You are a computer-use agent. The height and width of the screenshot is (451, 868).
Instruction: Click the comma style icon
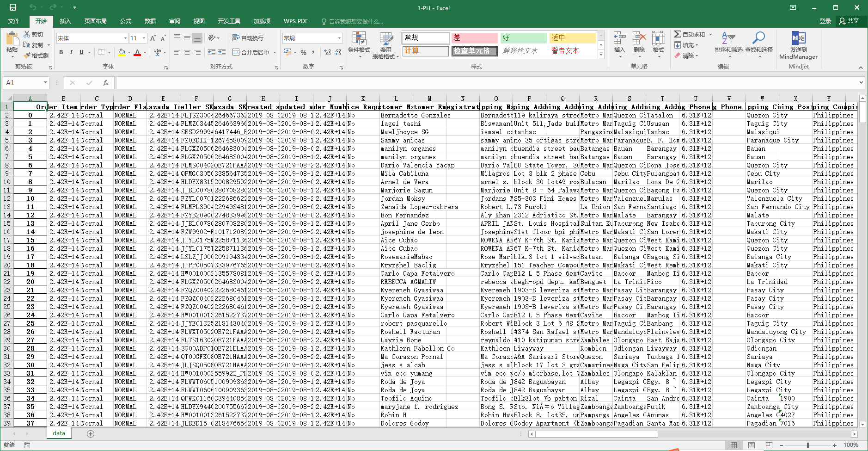(313, 52)
